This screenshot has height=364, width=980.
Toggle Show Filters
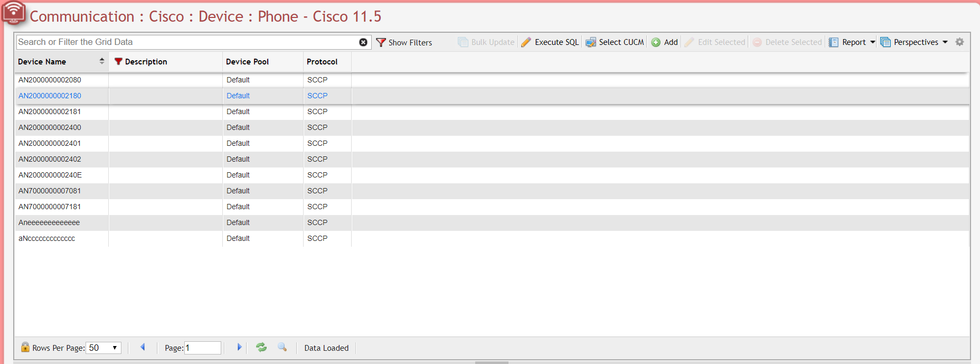click(404, 42)
